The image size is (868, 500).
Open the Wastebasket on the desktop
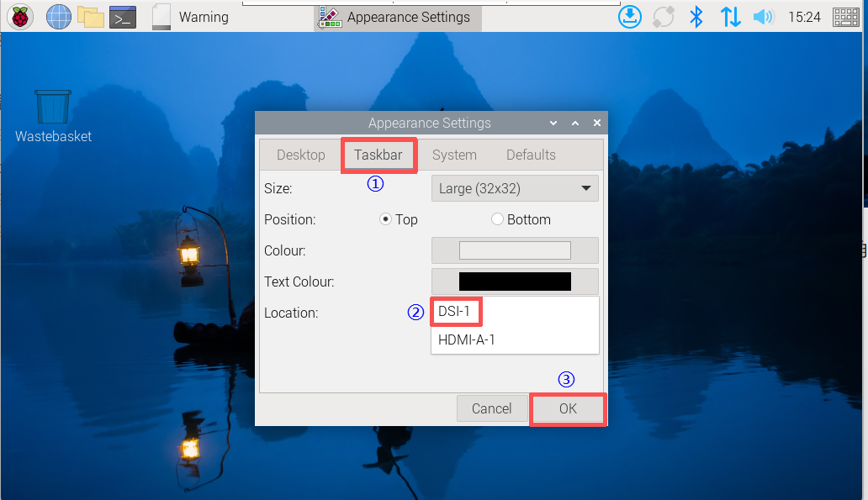pos(53,108)
